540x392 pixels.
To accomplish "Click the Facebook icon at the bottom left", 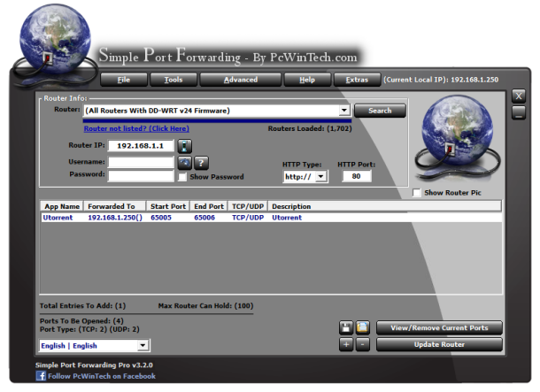I will point(41,376).
